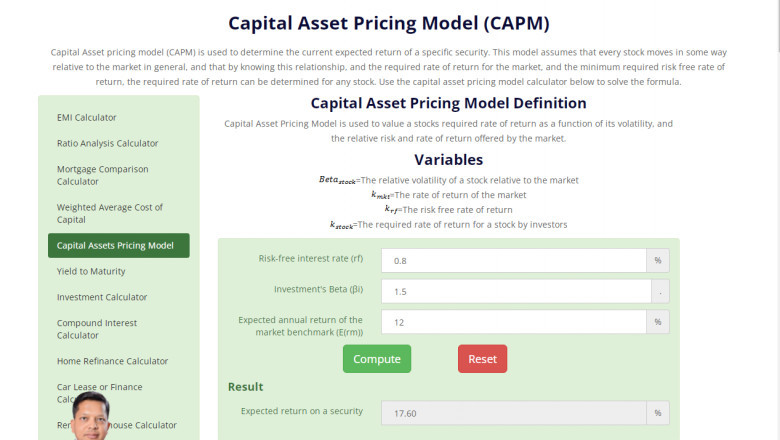Open Car Lease or Finance Calculator
Image resolution: width=780 pixels, height=440 pixels.
point(100,388)
